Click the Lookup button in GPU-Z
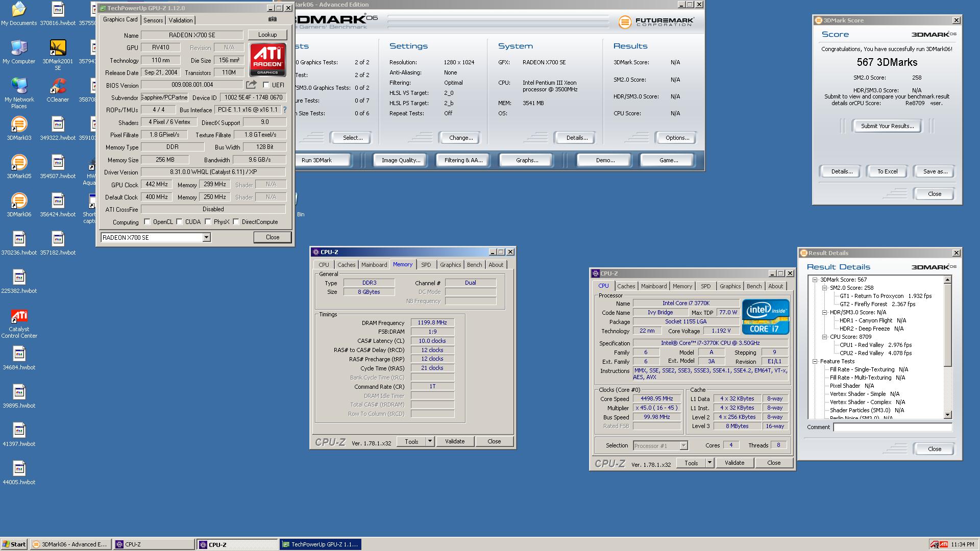 267,35
